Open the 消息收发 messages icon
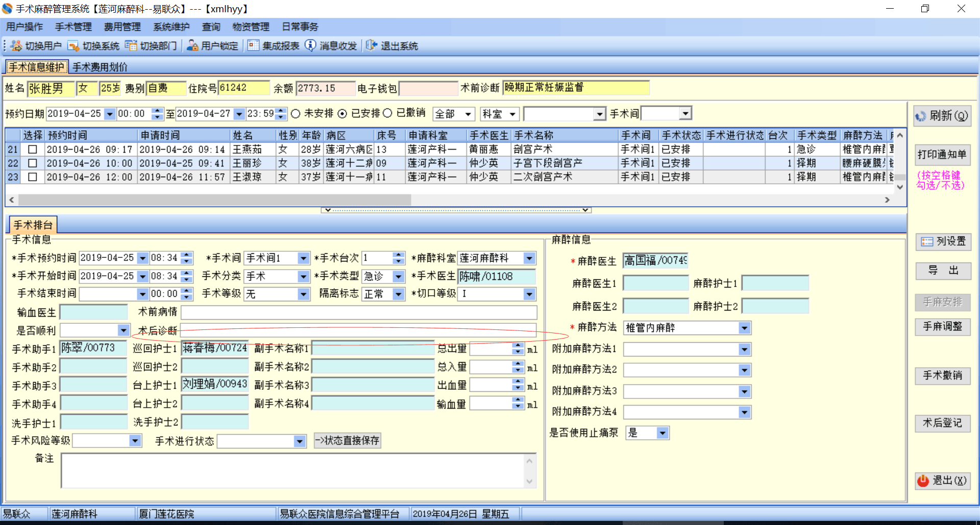Image resolution: width=980 pixels, height=525 pixels. point(311,46)
